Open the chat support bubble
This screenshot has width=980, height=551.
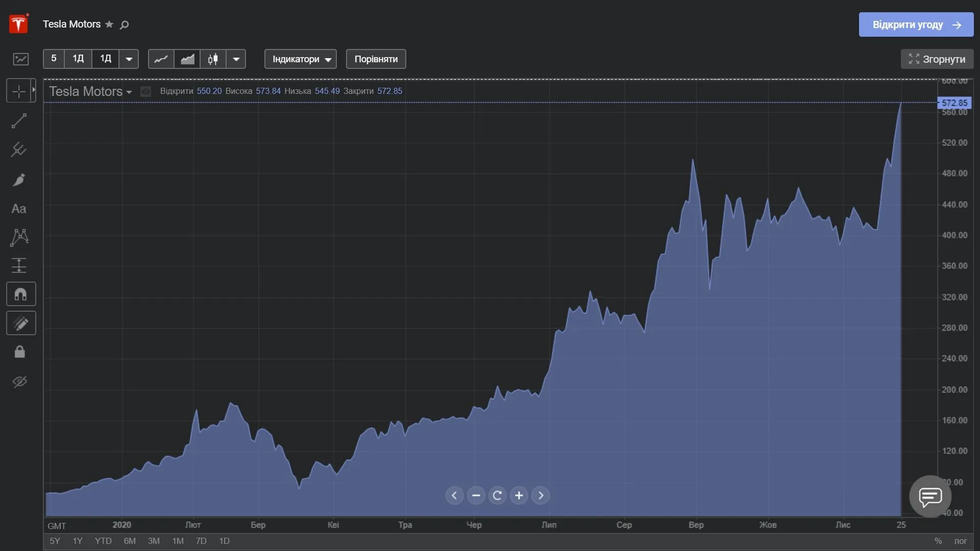[x=930, y=496]
